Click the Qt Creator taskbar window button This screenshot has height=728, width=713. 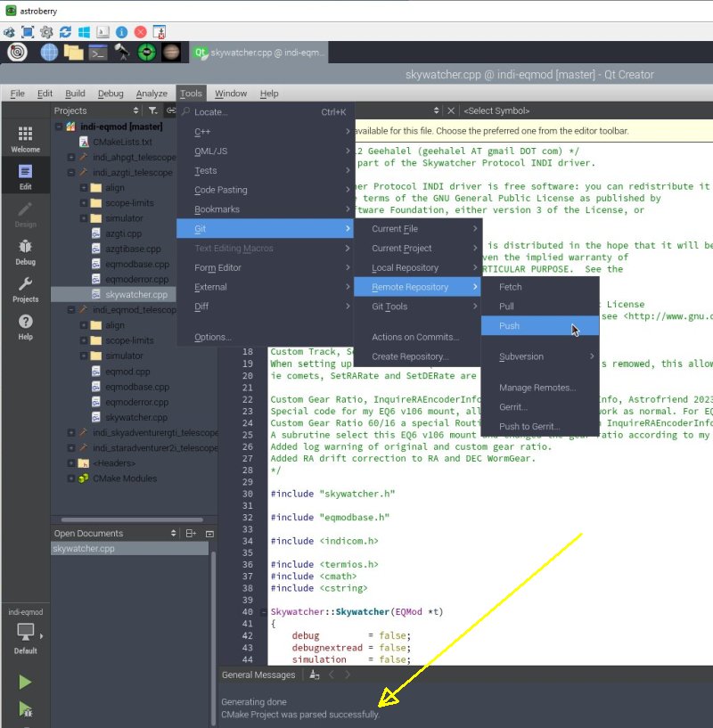pyautogui.click(x=259, y=53)
